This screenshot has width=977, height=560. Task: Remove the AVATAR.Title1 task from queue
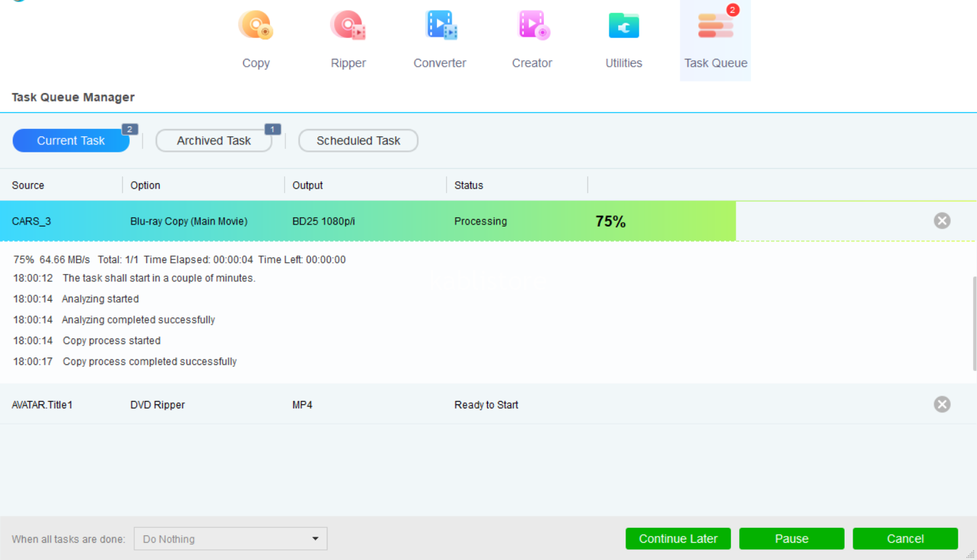click(942, 404)
